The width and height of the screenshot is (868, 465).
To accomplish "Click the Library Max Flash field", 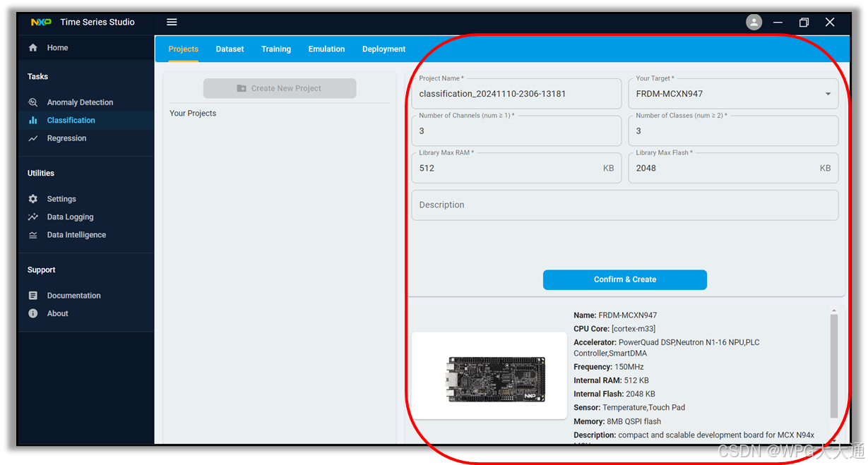I will tap(733, 168).
